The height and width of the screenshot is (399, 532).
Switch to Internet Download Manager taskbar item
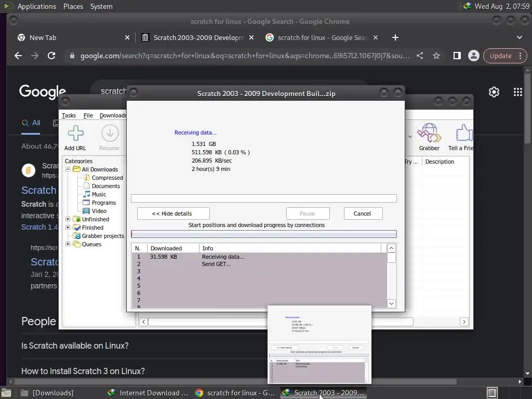click(148, 393)
